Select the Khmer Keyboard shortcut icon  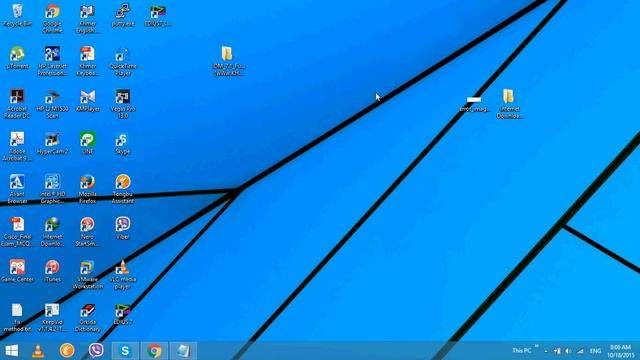pyautogui.click(x=87, y=61)
